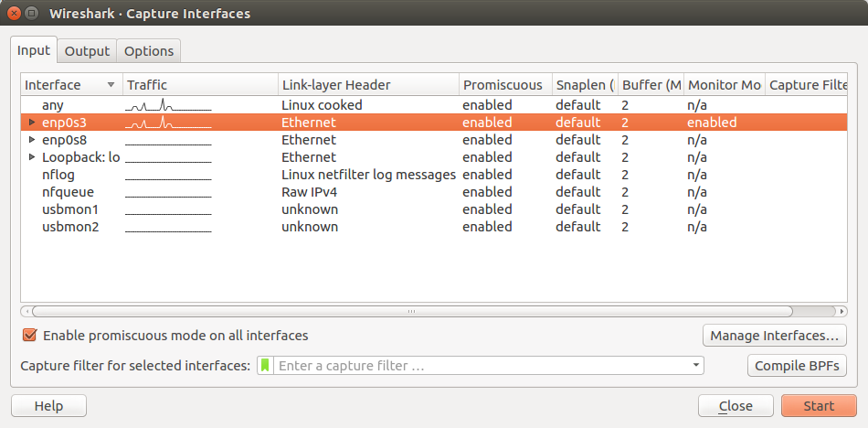This screenshot has height=428, width=868.
Task: Click the traffic sparkline for the any interface
Action: pyautogui.click(x=168, y=105)
